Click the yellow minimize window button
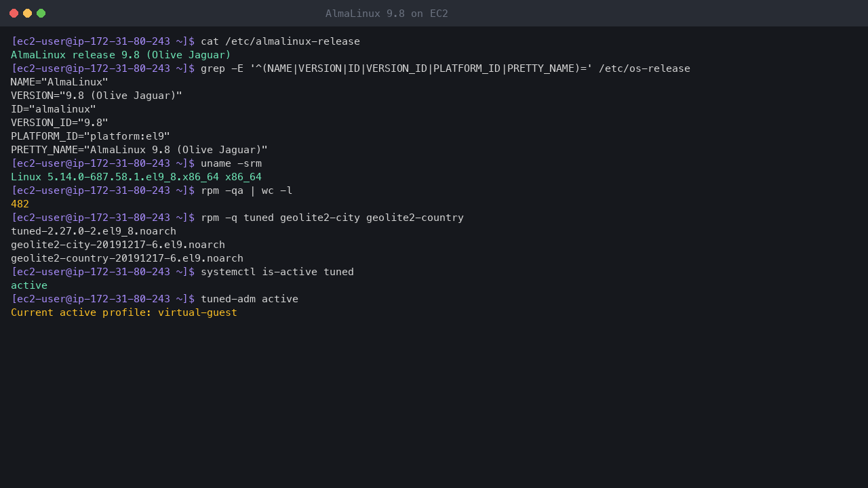 (27, 14)
